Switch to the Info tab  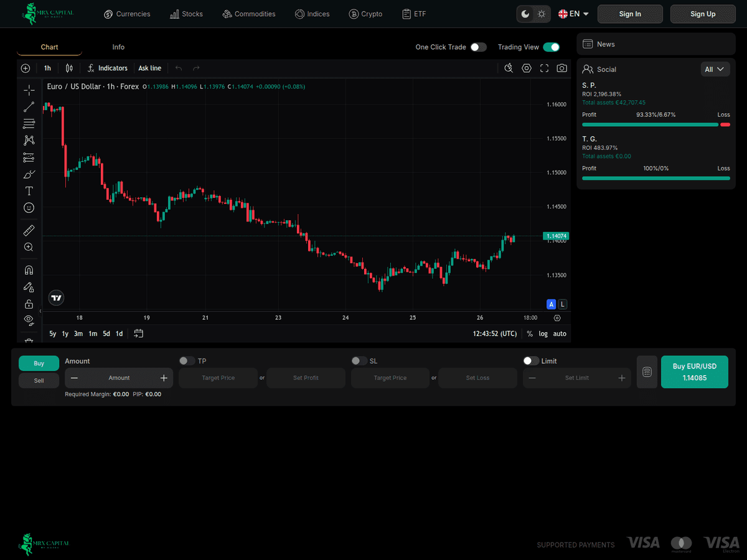click(x=118, y=47)
